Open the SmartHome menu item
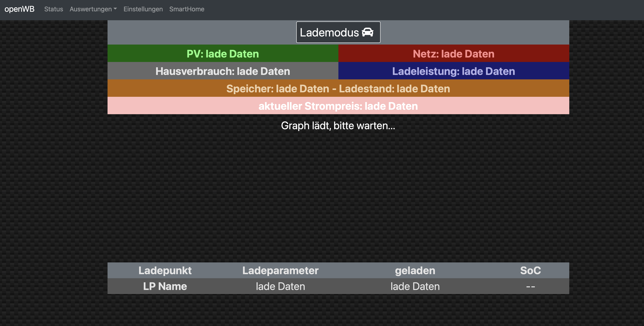The image size is (644, 326). pos(187,9)
